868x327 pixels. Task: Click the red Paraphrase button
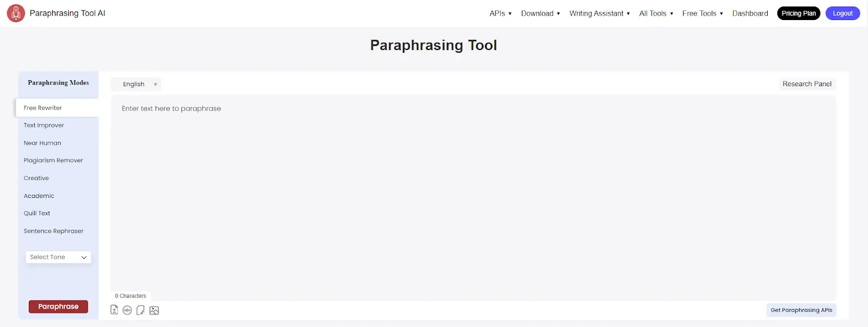click(58, 306)
